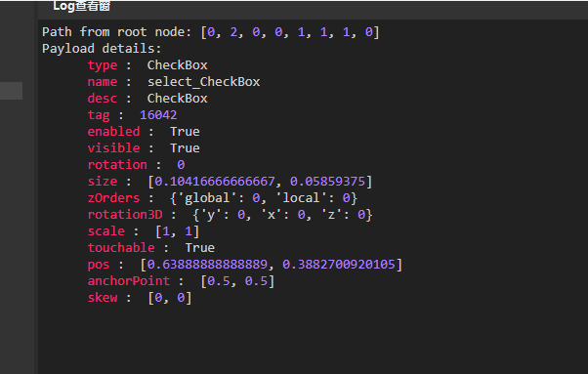
Task: Click the 'enabled : True' row
Action: pos(144,131)
